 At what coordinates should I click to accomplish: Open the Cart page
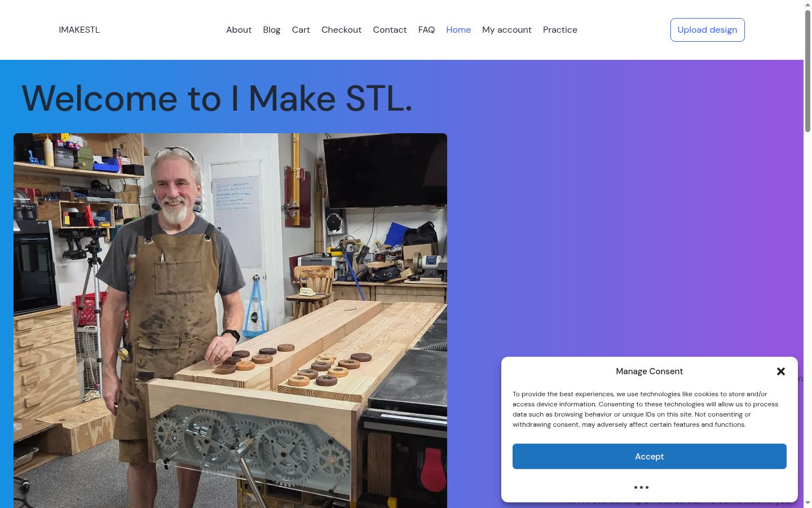301,30
